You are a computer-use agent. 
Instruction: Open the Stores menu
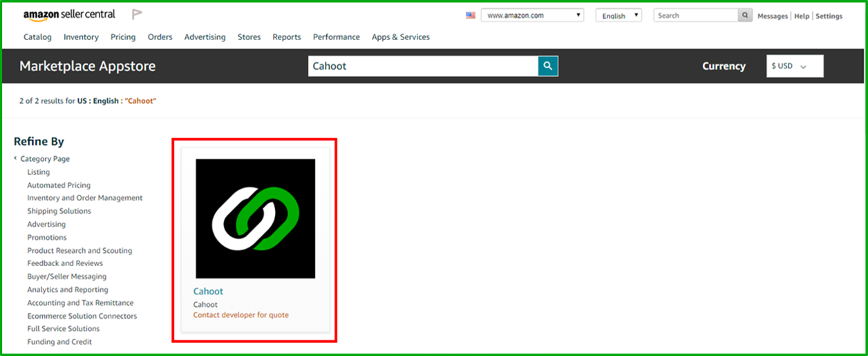pyautogui.click(x=249, y=37)
